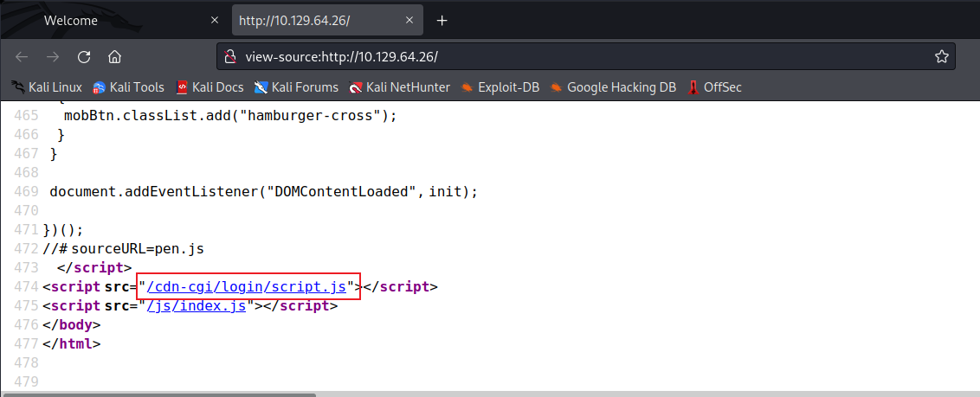
Task: Open the Kali Tools bookmark
Action: pos(128,87)
